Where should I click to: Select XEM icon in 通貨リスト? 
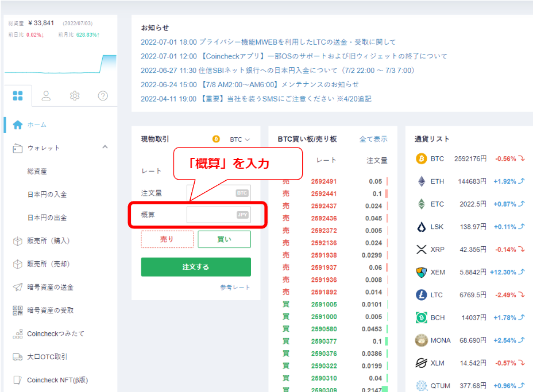(x=422, y=273)
